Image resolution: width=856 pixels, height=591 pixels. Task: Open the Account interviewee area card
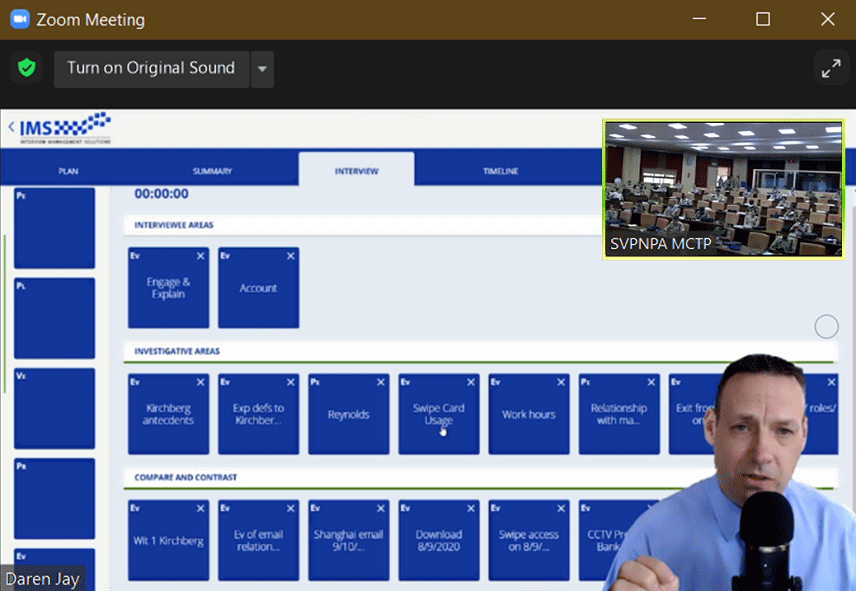(258, 288)
